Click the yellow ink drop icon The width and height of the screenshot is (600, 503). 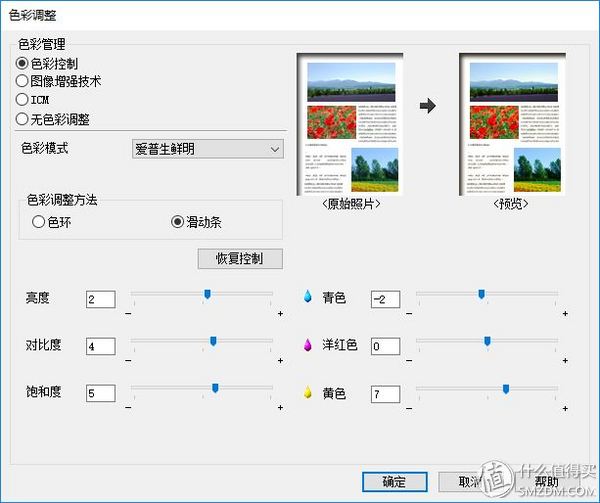[x=308, y=392]
